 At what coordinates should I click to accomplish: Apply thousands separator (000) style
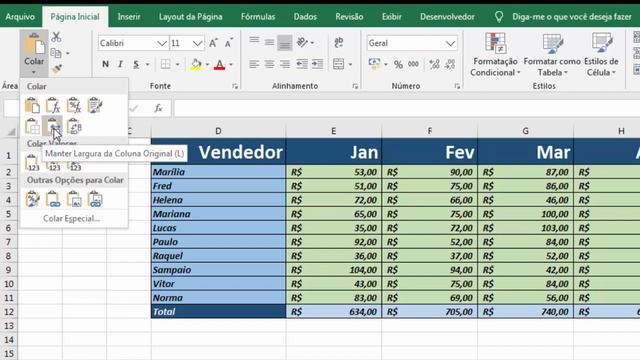pos(413,64)
